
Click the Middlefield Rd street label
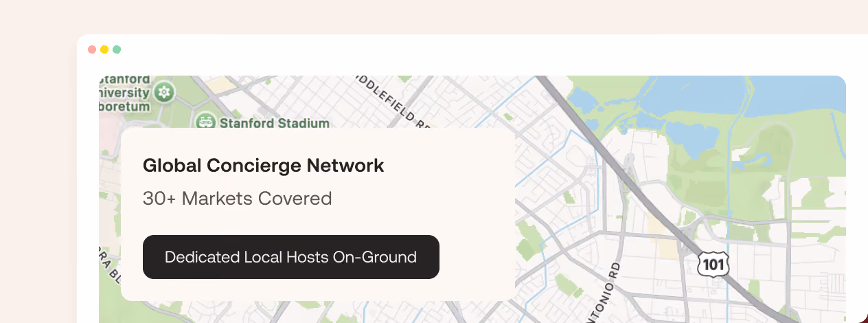coord(391,101)
